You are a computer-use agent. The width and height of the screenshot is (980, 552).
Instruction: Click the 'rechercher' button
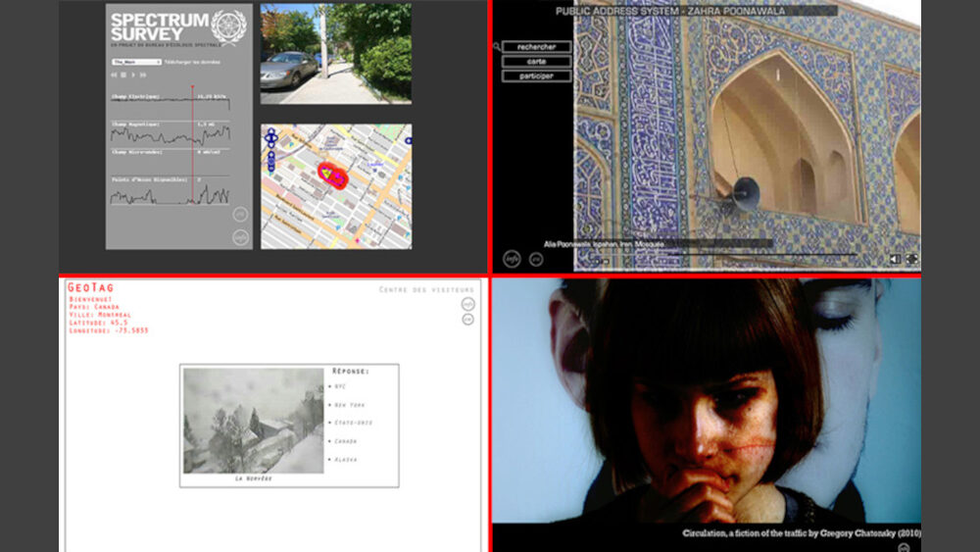coord(536,46)
